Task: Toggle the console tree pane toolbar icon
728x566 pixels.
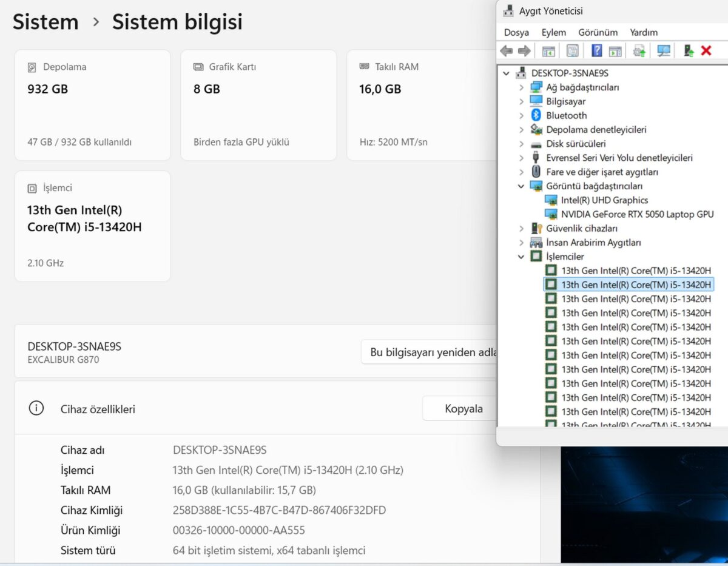Action: (548, 51)
